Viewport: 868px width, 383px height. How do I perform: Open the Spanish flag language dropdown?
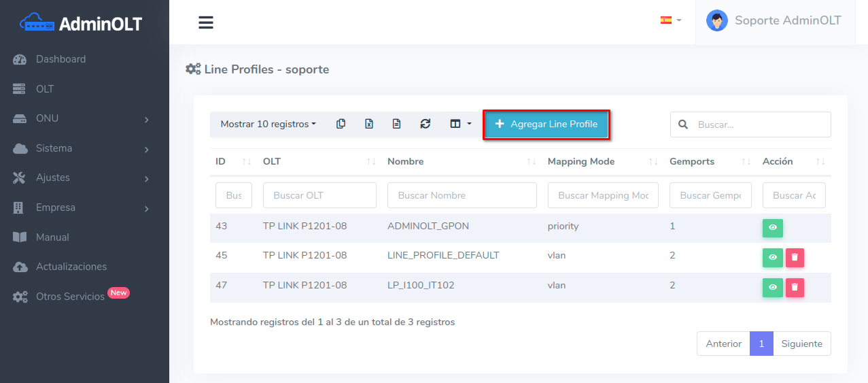670,20
